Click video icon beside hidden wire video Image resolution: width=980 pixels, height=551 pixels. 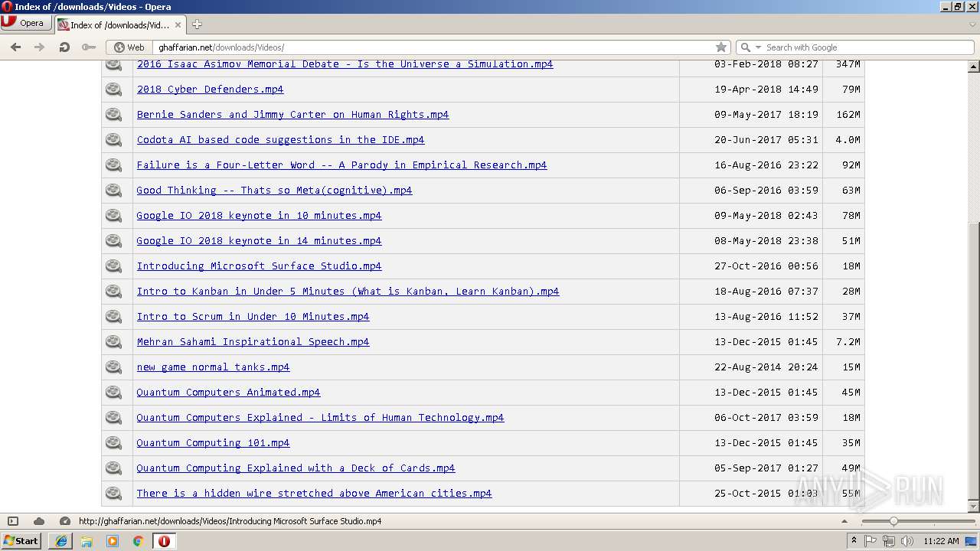[114, 494]
